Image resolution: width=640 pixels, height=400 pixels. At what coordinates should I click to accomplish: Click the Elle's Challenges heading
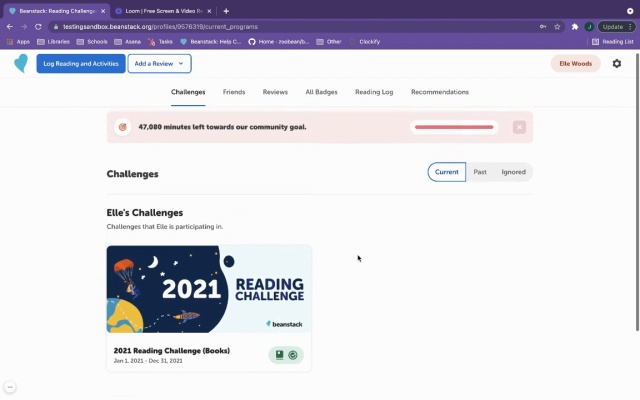(144, 213)
